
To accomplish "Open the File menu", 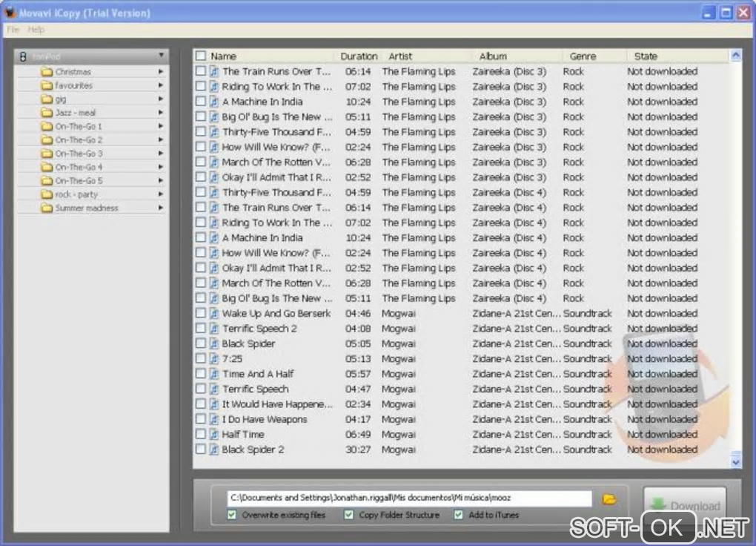I will pyautogui.click(x=13, y=30).
